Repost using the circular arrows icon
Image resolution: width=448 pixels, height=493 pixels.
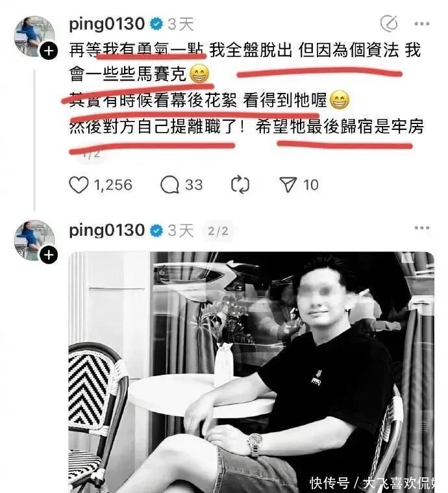240,185
